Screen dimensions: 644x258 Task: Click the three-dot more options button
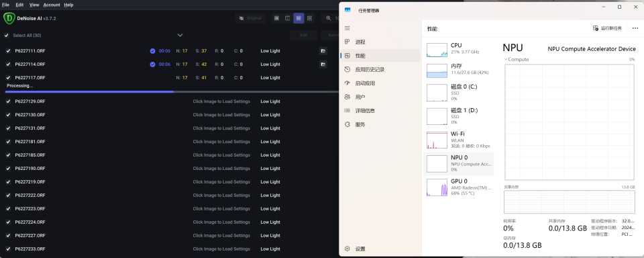coord(635,28)
